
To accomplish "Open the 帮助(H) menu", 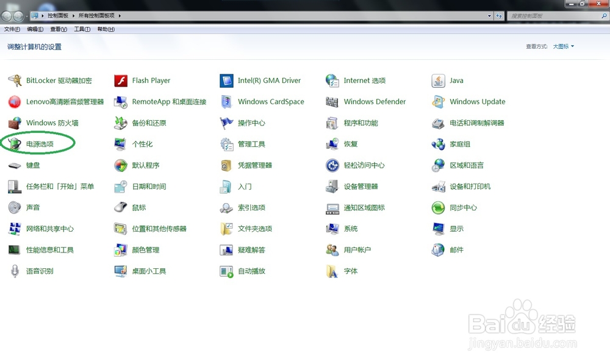I will (x=106, y=29).
